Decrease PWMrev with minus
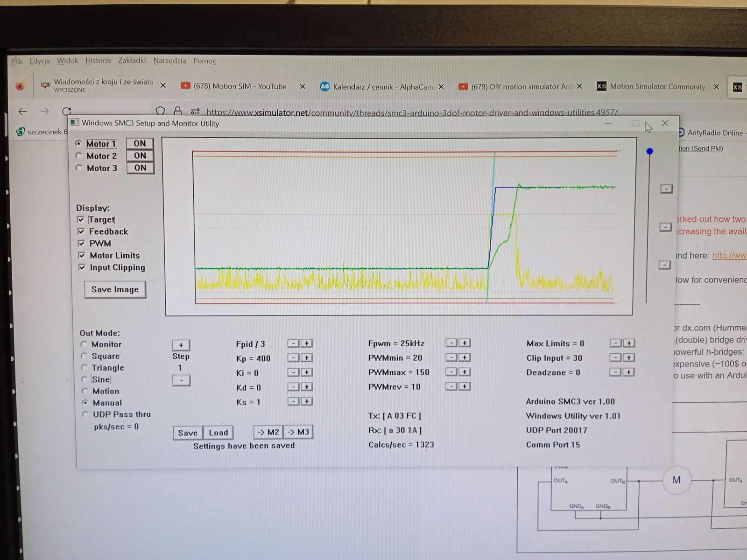The height and width of the screenshot is (560, 747). pos(451,386)
